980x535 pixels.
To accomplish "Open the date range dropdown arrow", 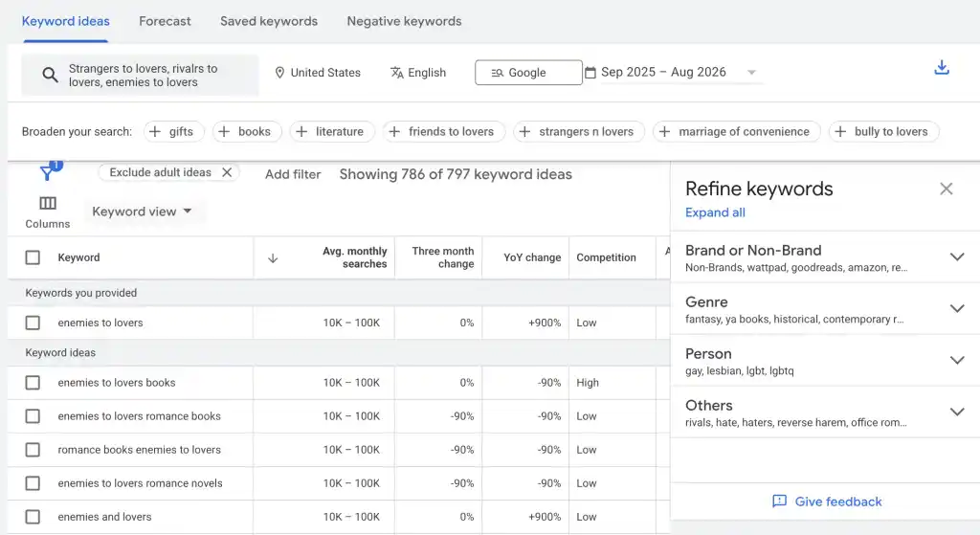I will click(752, 73).
